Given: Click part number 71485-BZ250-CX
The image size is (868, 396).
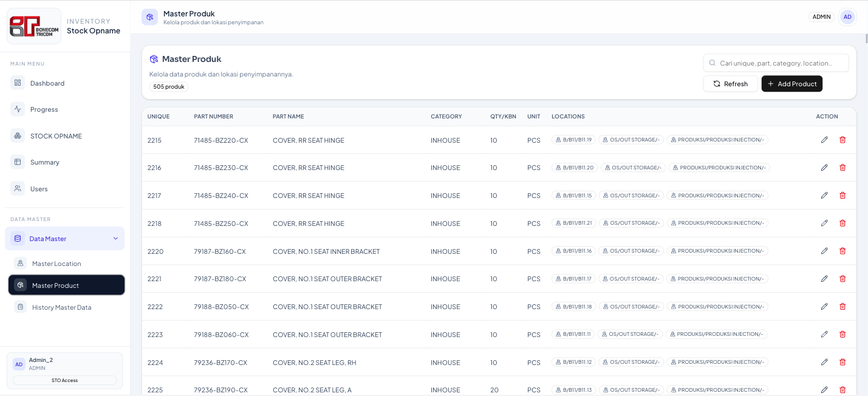Looking at the screenshot, I should coord(221,224).
